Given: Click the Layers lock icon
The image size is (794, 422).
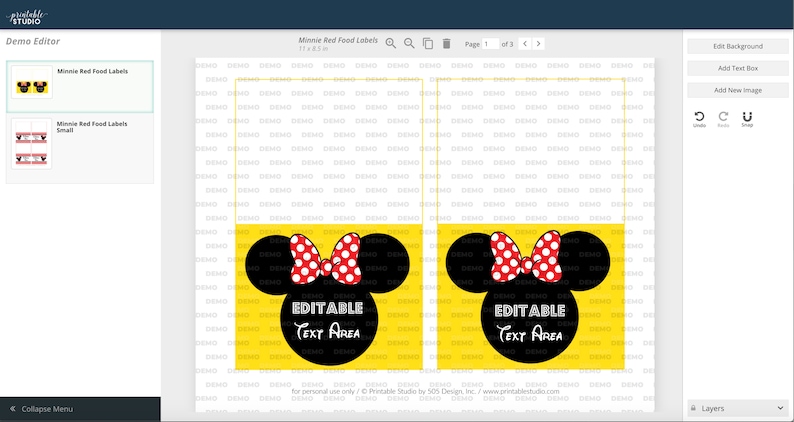Looking at the screenshot, I should [692, 408].
